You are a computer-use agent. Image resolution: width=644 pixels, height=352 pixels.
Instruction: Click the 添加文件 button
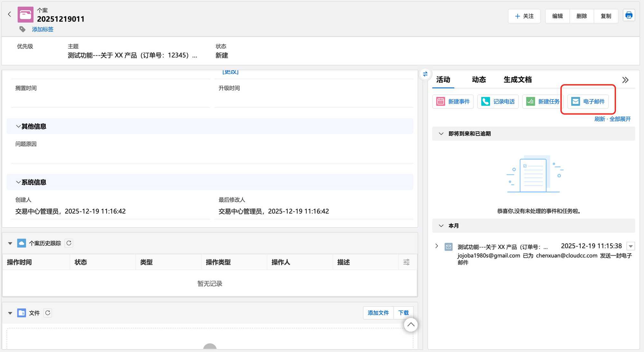tap(378, 313)
